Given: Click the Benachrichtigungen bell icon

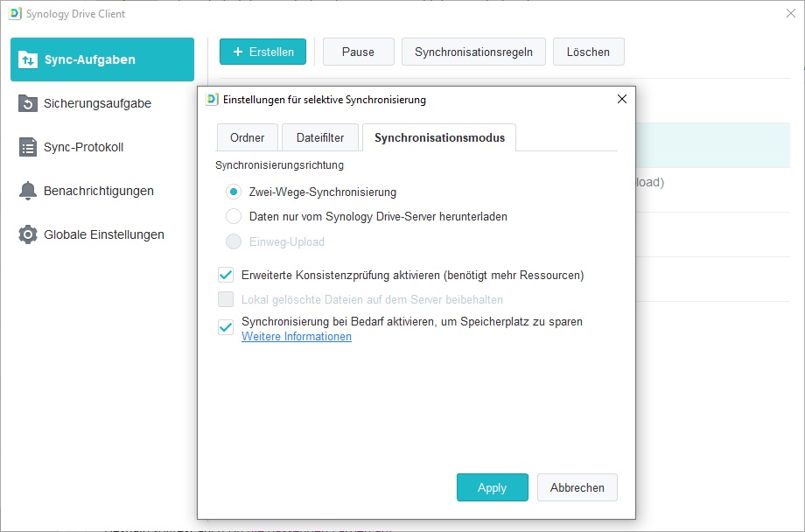Looking at the screenshot, I should point(28,191).
